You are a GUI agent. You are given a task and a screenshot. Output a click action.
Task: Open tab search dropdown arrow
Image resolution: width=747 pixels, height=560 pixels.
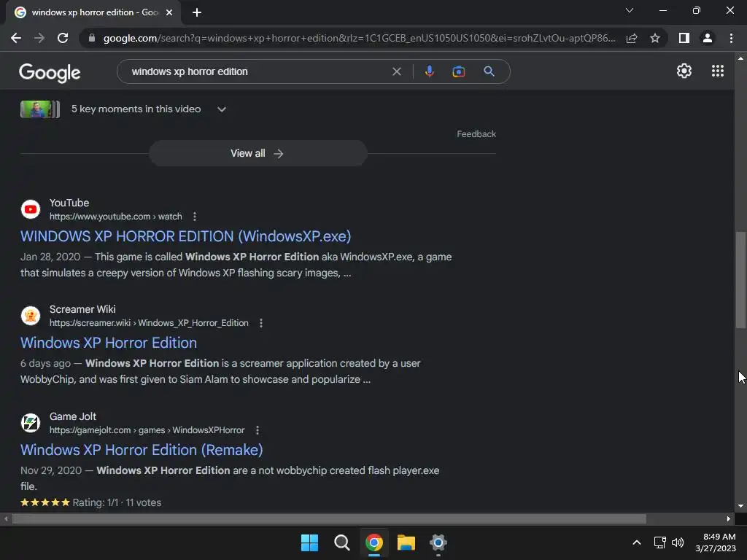tap(630, 10)
